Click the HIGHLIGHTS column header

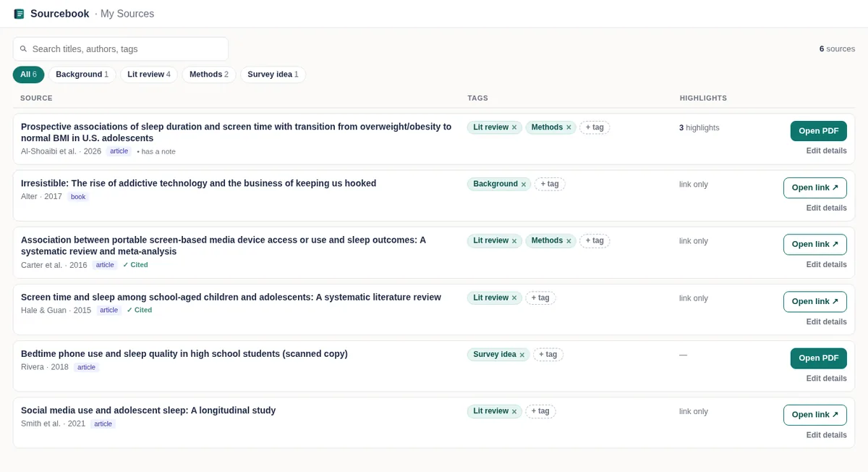click(x=703, y=98)
